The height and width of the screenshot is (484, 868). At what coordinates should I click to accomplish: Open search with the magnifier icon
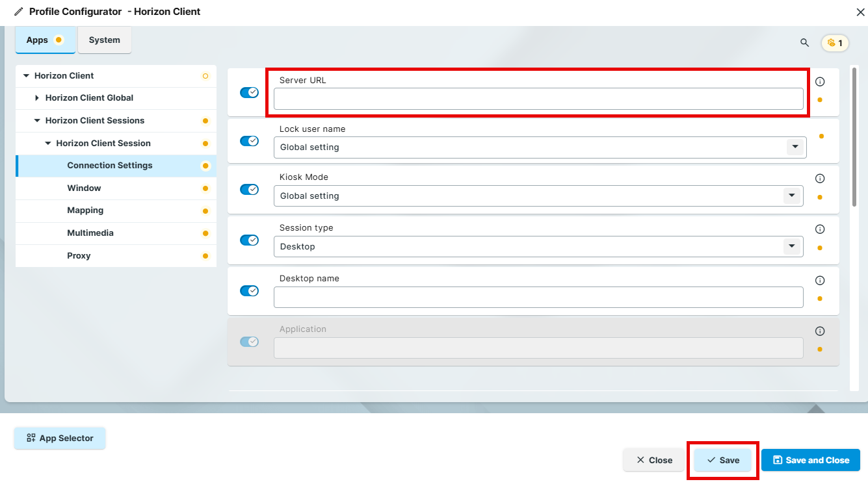[804, 42]
